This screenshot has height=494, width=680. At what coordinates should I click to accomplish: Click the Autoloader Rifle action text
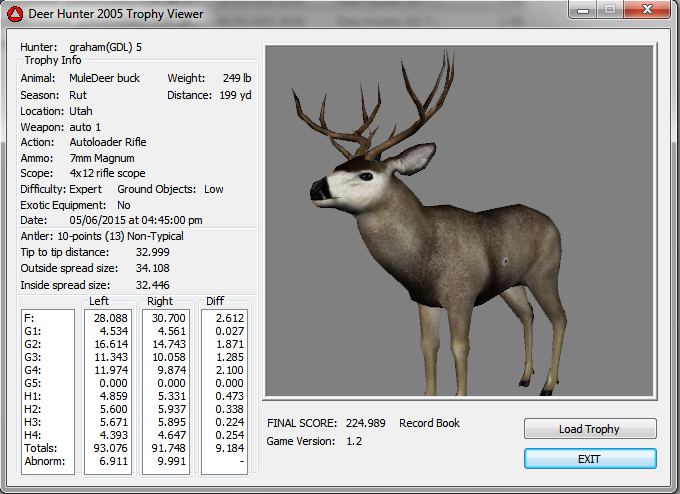point(108,142)
